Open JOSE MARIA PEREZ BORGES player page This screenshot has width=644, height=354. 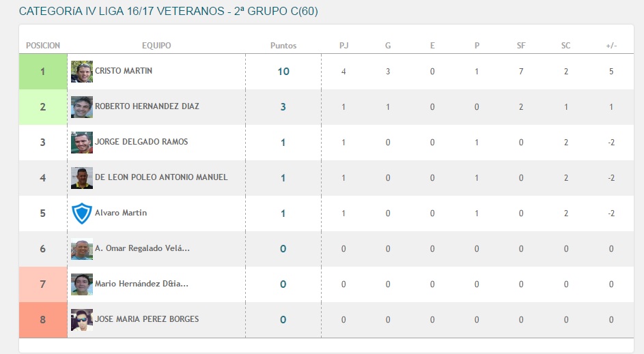tap(147, 319)
